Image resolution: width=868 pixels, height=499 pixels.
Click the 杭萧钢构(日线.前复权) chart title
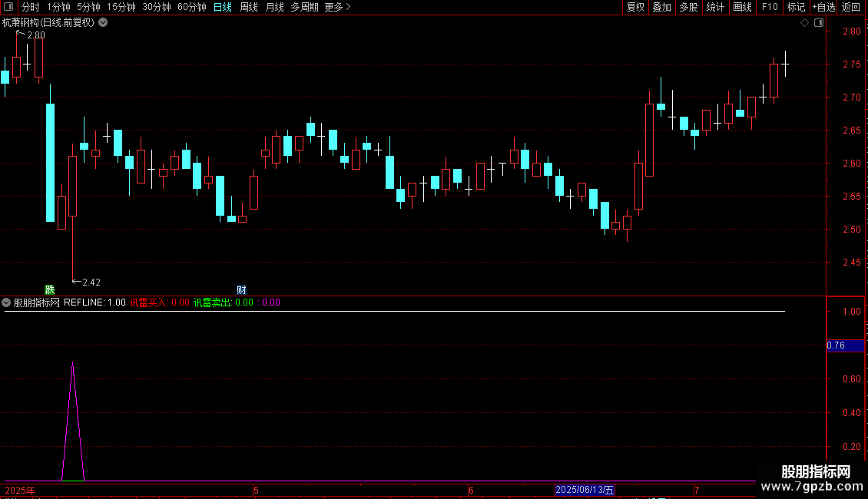tap(48, 23)
